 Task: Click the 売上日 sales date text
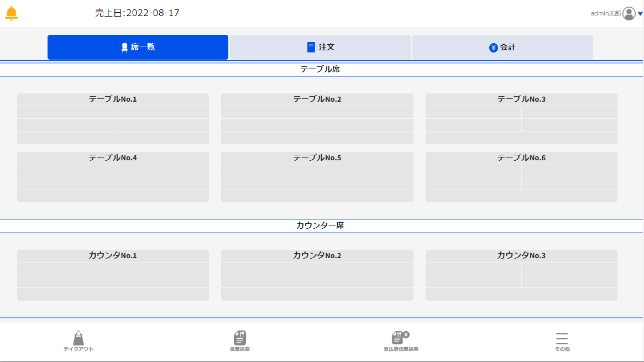pyautogui.click(x=137, y=13)
